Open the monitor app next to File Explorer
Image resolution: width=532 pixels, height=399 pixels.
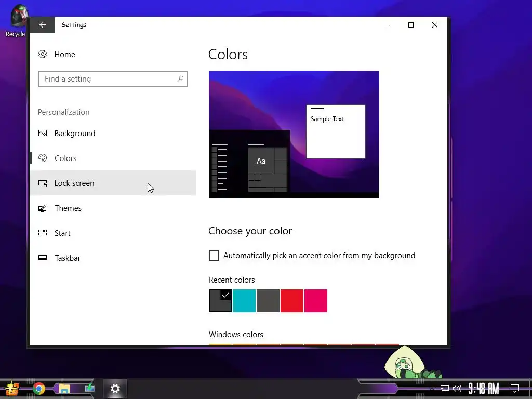point(89,388)
